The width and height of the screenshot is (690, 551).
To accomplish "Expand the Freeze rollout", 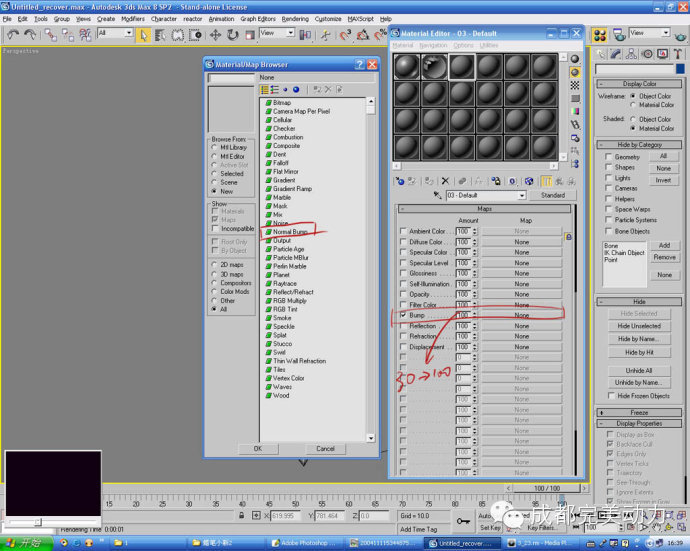I will [x=639, y=412].
